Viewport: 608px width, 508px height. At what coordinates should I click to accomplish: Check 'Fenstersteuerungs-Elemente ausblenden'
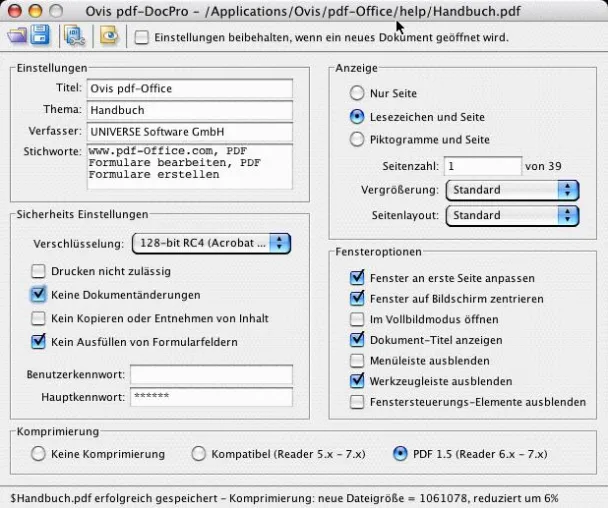(357, 402)
